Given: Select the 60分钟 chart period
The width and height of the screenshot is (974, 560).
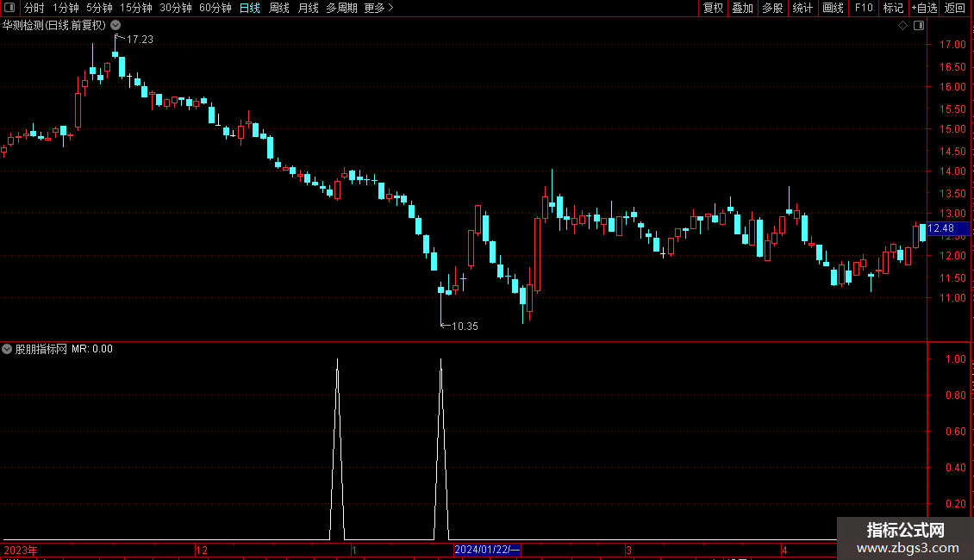Looking at the screenshot, I should 215,8.
